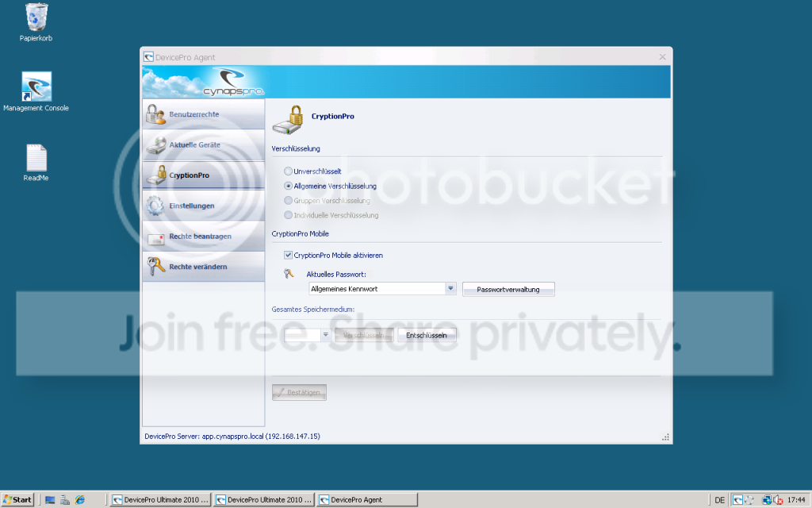
Task: Click the Entschlüsseln button
Action: (427, 336)
